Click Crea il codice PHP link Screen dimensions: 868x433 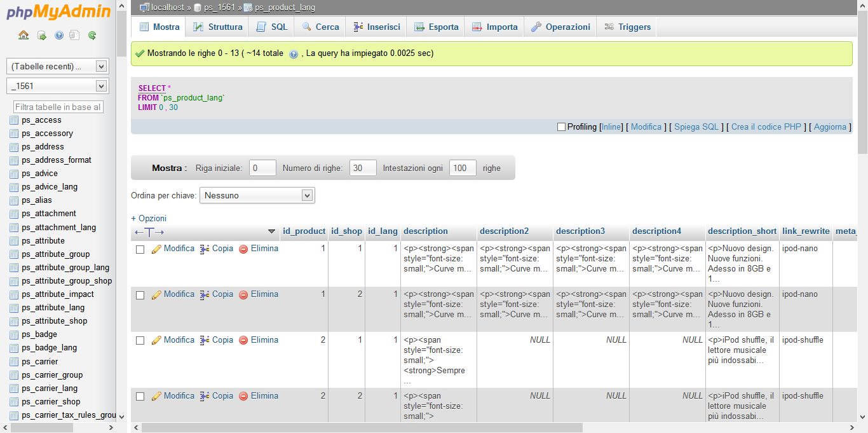pyautogui.click(x=766, y=127)
